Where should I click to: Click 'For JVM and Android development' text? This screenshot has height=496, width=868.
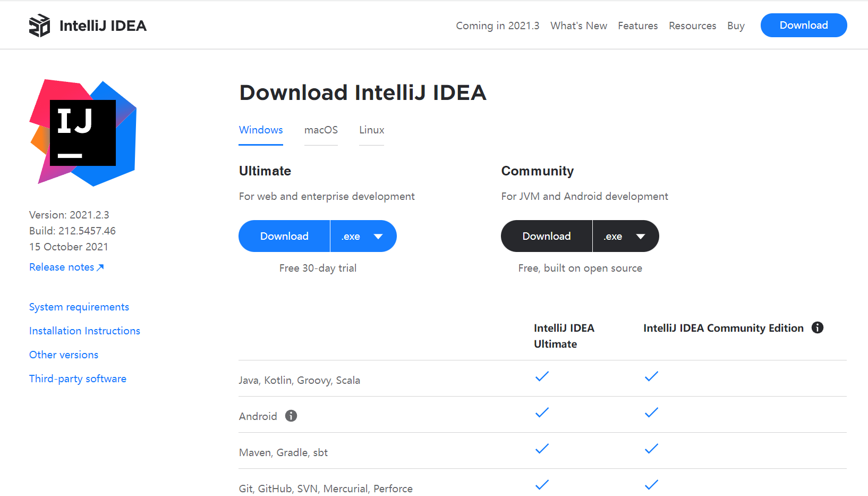[584, 196]
